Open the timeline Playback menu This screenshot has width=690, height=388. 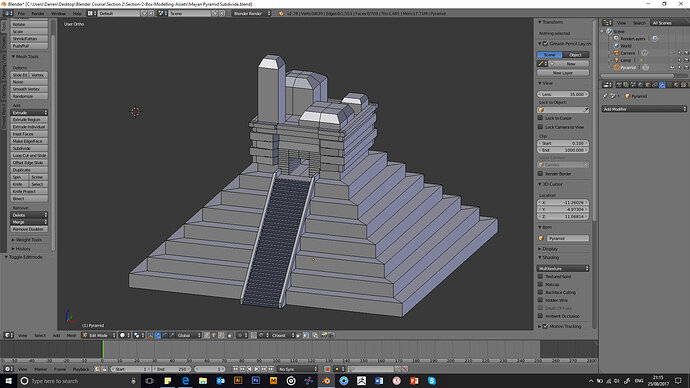[x=81, y=369]
